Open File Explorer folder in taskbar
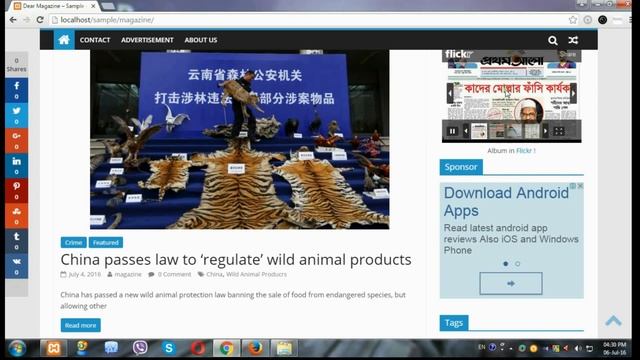The image size is (640, 360). pyautogui.click(x=284, y=348)
